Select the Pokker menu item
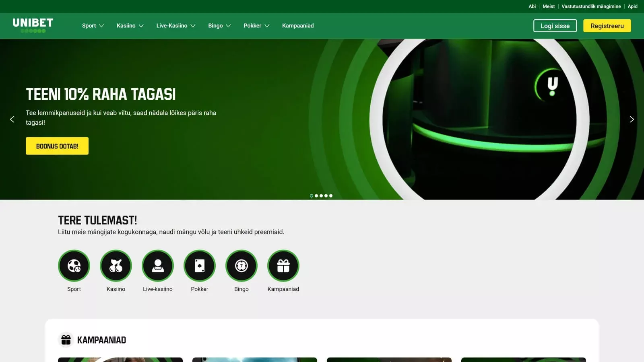This screenshot has height=362, width=644. tap(256, 25)
